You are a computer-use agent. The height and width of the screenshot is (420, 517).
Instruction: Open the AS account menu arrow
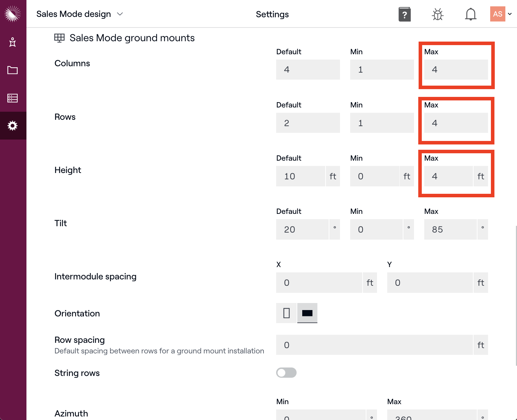[x=510, y=14]
